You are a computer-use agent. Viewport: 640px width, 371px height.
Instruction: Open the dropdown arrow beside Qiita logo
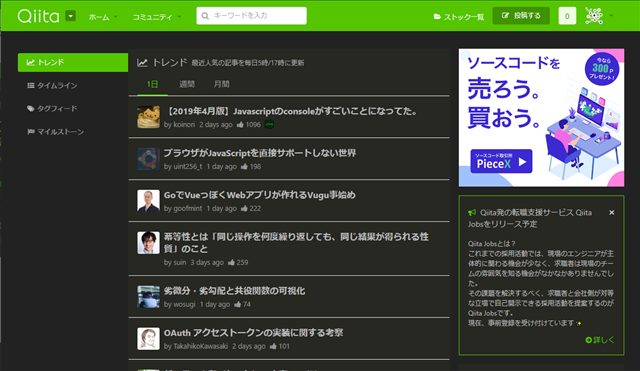[71, 16]
